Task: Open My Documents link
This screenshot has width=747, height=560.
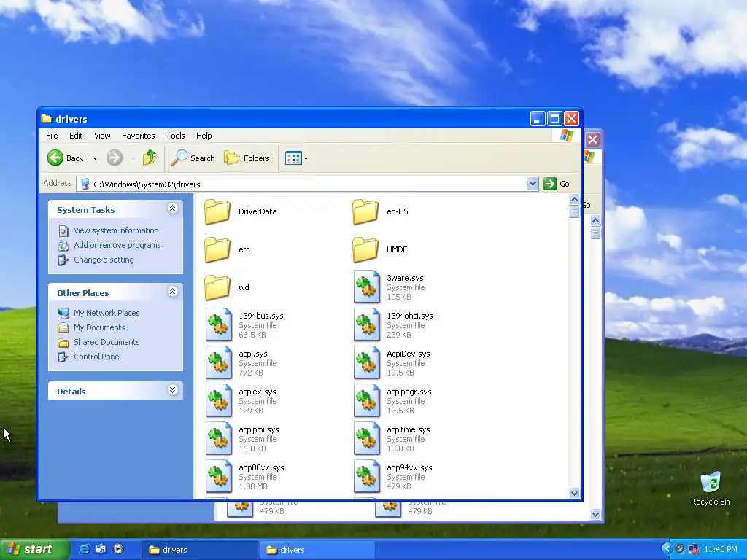Action: pos(99,327)
